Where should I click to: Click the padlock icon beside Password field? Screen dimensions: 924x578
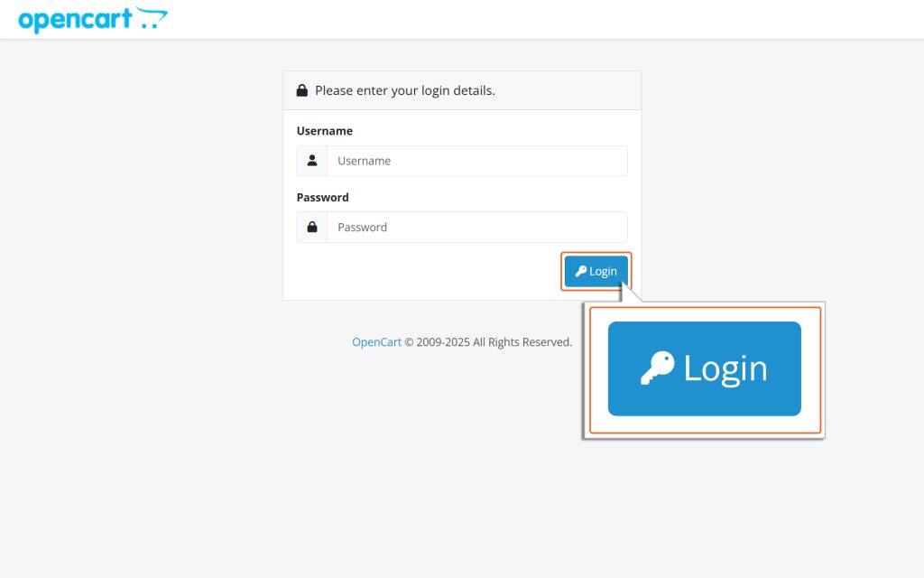click(x=312, y=228)
